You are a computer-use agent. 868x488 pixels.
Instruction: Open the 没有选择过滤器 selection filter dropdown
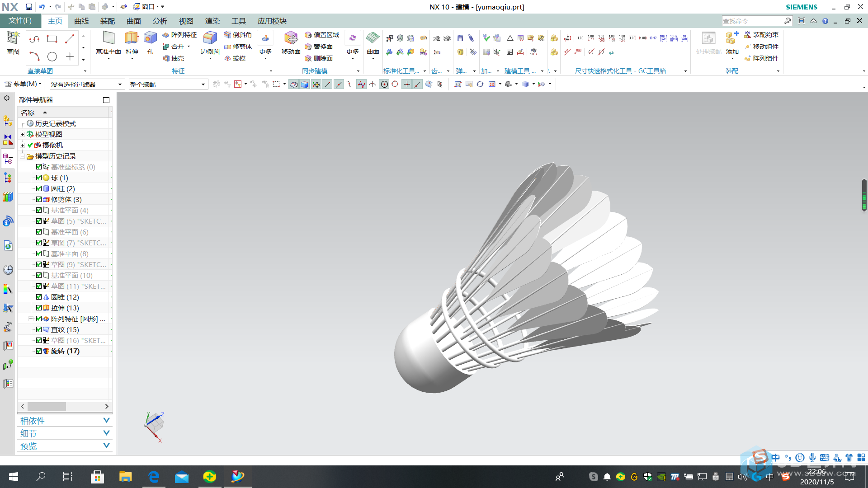(87, 84)
